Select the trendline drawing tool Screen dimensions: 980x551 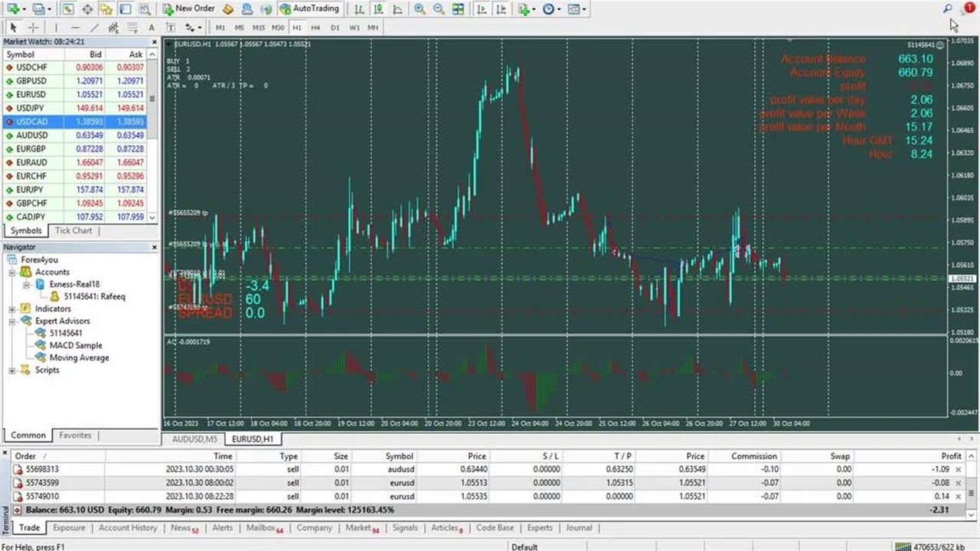tap(94, 28)
